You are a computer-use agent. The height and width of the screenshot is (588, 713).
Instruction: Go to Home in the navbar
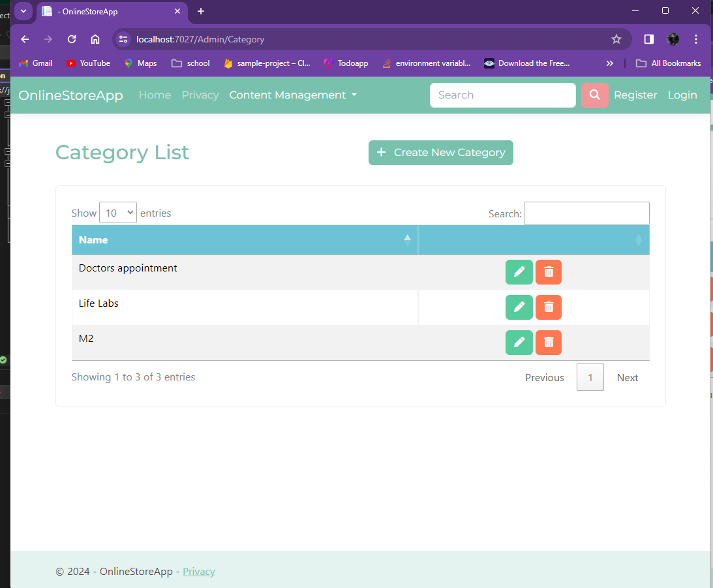[x=155, y=95]
